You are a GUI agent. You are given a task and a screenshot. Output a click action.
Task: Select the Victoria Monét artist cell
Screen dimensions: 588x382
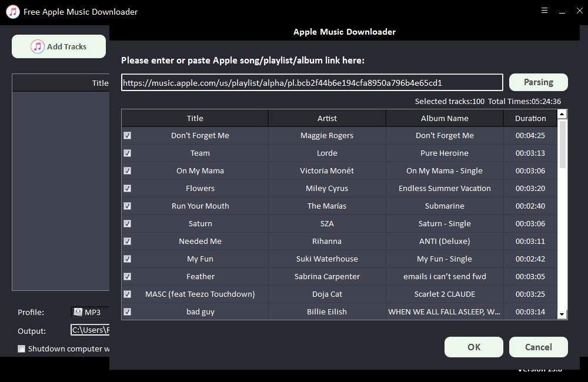point(327,170)
